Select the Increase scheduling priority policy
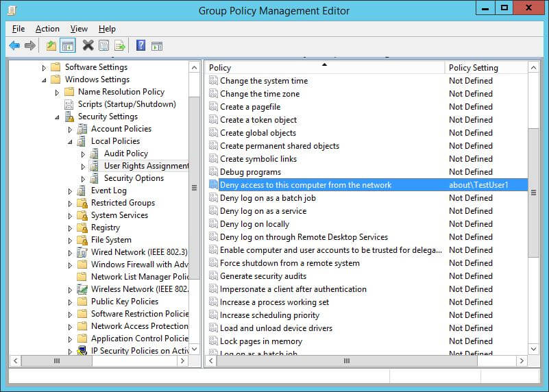 pyautogui.click(x=269, y=315)
